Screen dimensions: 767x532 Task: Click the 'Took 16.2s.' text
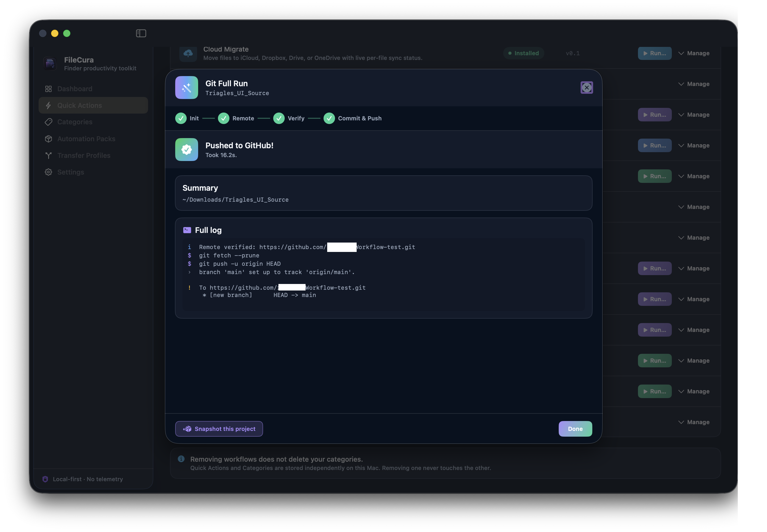(221, 155)
